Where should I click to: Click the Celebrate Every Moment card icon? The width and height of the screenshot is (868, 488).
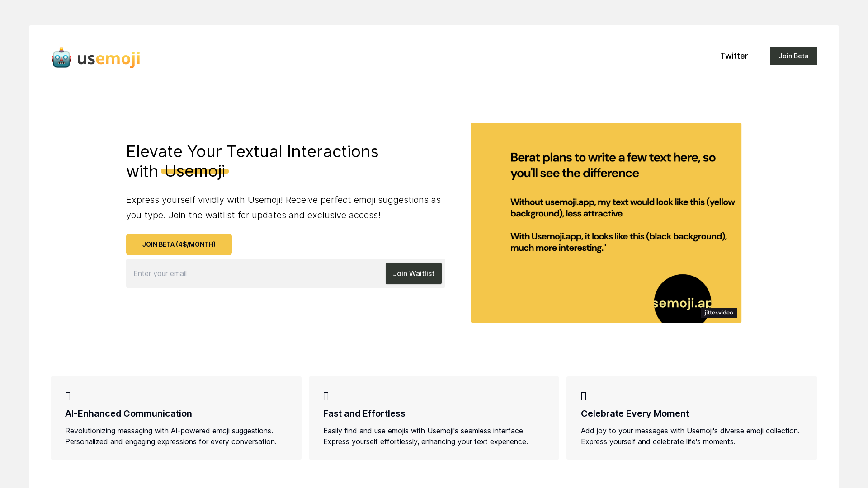[584, 396]
